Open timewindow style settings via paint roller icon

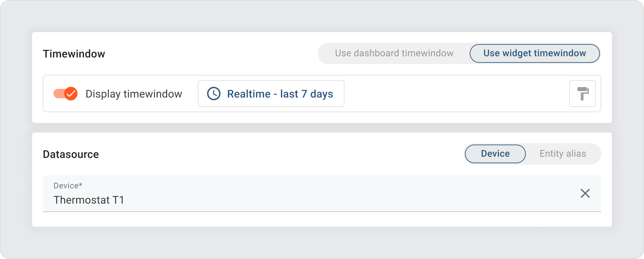[583, 94]
